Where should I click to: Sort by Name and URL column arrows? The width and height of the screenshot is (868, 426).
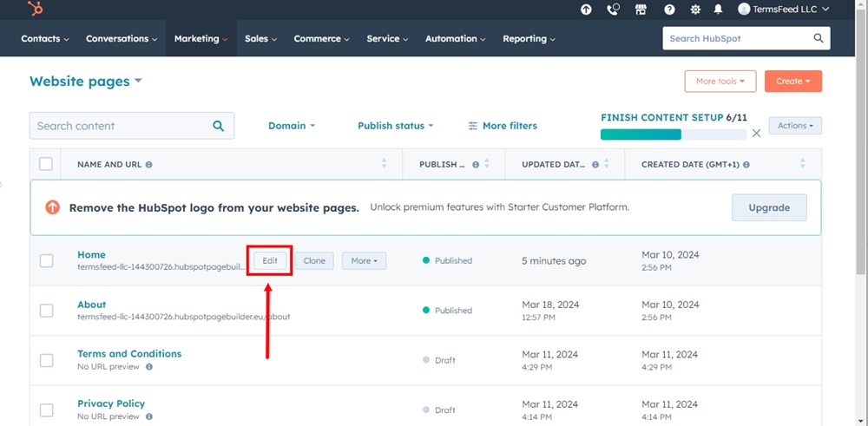coord(385,164)
